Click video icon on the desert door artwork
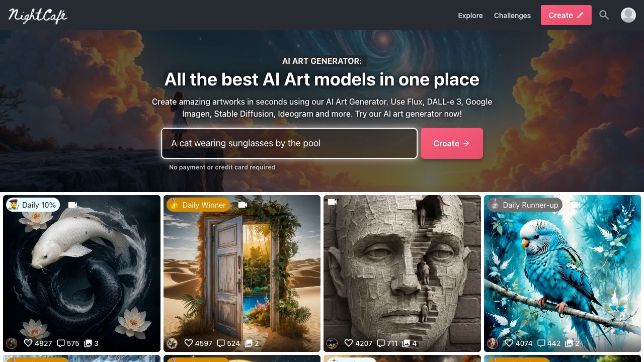 click(243, 205)
